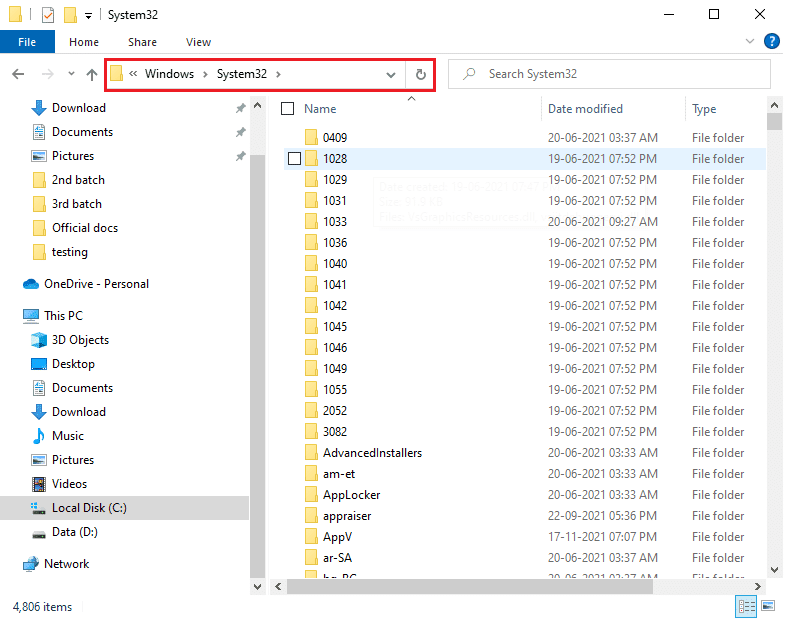Viewport: 785px width, 619px height.
Task: Click the file list vertical scrollbar thumb
Action: 774,122
